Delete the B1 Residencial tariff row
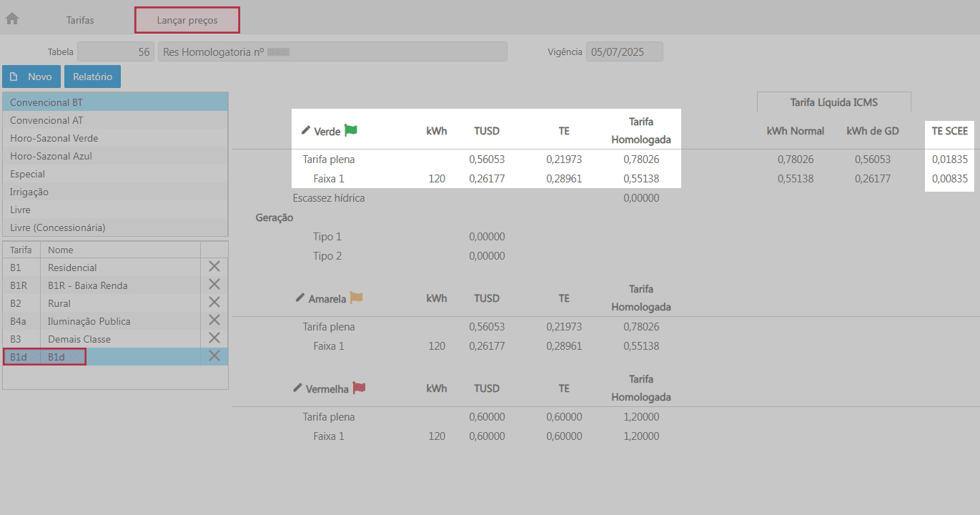 pyautogui.click(x=214, y=267)
